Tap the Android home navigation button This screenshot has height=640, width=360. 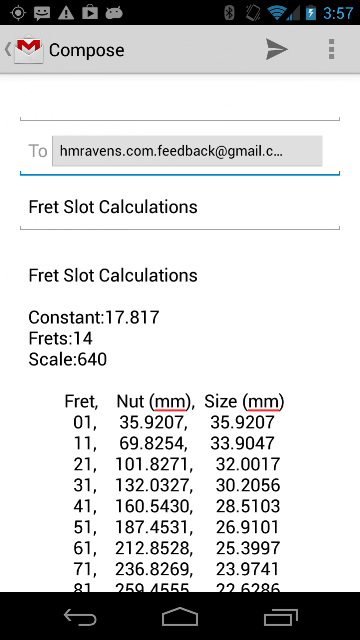click(x=180, y=617)
